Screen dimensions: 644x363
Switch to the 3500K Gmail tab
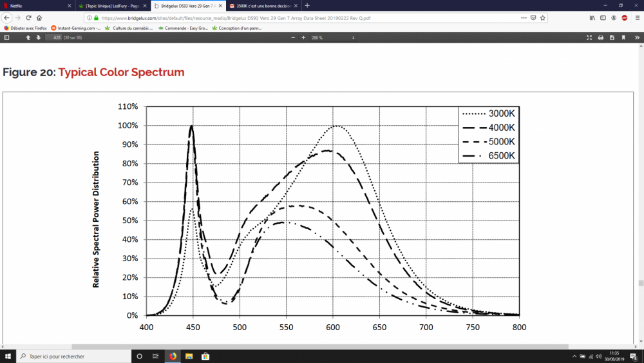[x=263, y=6]
